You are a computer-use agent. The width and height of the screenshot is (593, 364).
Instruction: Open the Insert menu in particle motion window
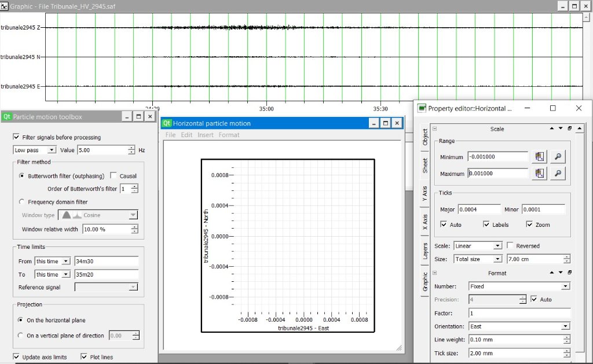(x=206, y=135)
